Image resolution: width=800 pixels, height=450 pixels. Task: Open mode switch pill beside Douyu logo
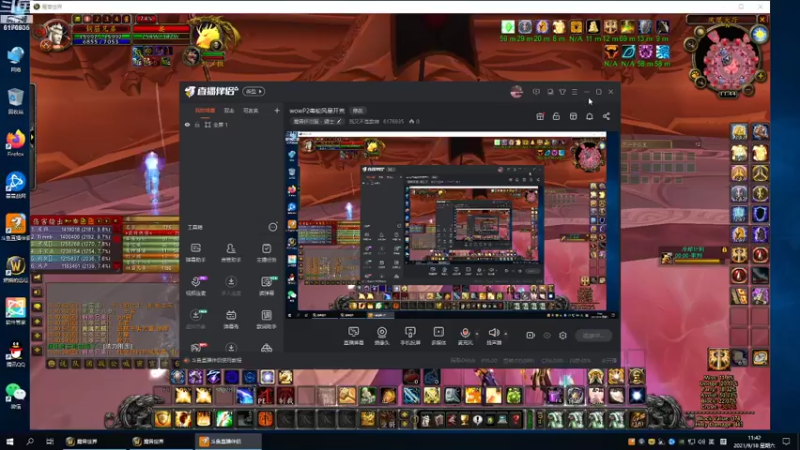click(254, 91)
